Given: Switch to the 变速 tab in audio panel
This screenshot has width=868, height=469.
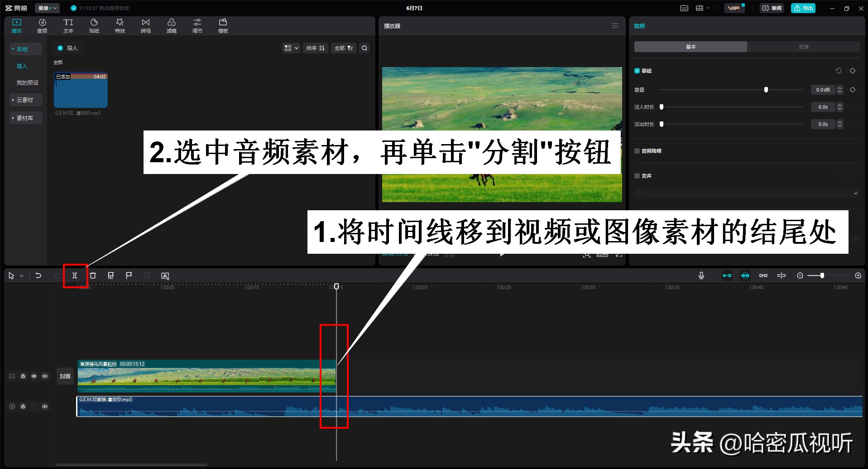Looking at the screenshot, I should [x=803, y=46].
